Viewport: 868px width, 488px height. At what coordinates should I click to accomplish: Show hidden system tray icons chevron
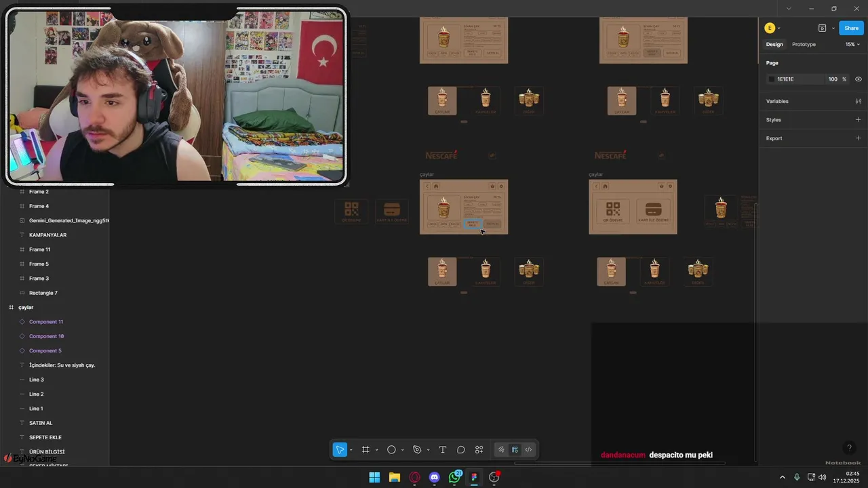coord(782,477)
